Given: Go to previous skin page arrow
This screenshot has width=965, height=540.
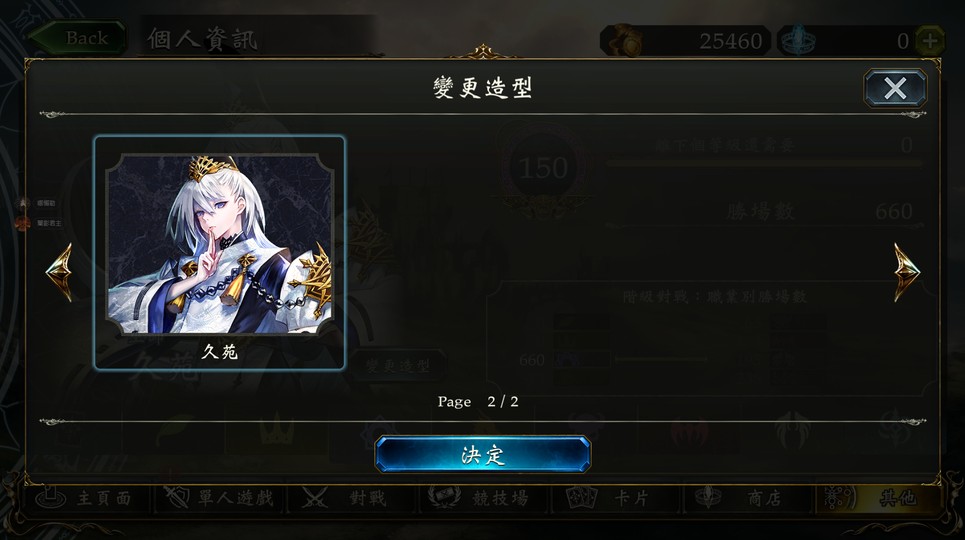Looking at the screenshot, I should pos(60,272).
